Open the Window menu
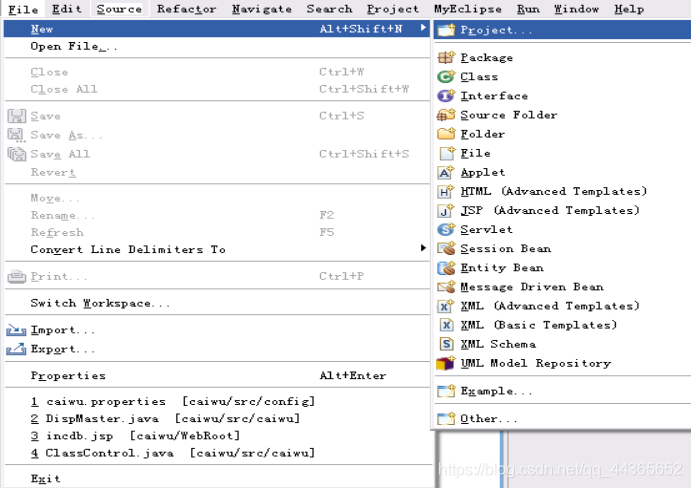692x488 pixels. pyautogui.click(x=576, y=9)
